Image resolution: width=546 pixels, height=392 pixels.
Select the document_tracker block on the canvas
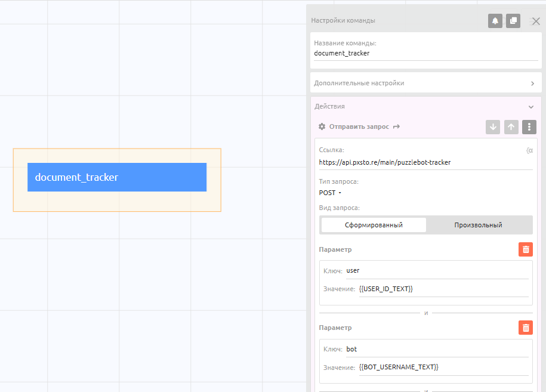117,177
